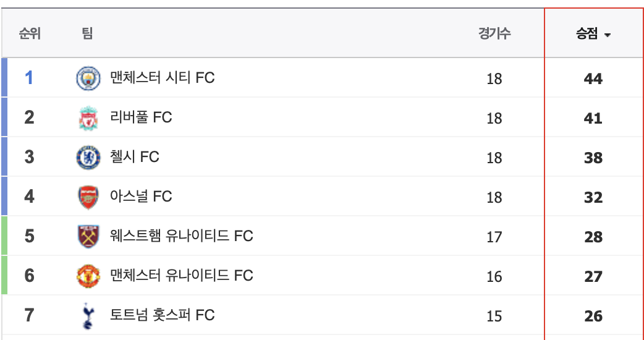
Task: Click the Tottenham Hotspur club crest
Action: tap(88, 316)
